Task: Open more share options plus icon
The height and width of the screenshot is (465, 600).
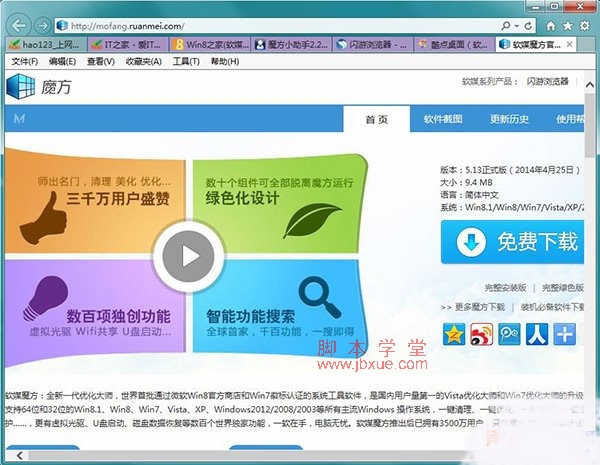Action: coord(564,334)
